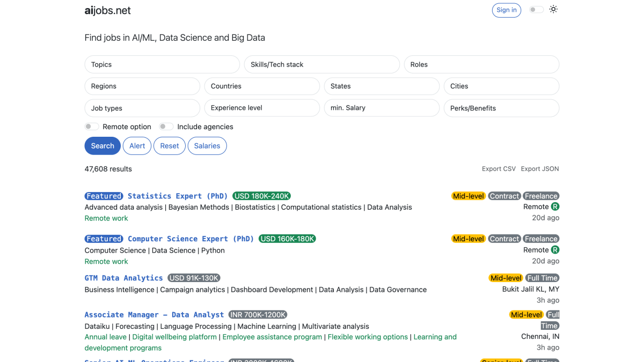Click Featured badge on Statistics Expert
The height and width of the screenshot is (362, 644).
pyautogui.click(x=104, y=196)
